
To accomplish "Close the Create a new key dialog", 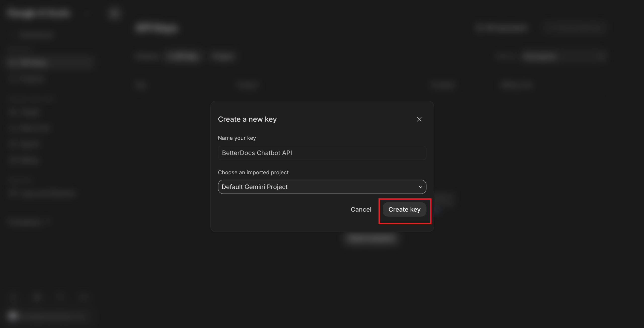I will click(419, 119).
